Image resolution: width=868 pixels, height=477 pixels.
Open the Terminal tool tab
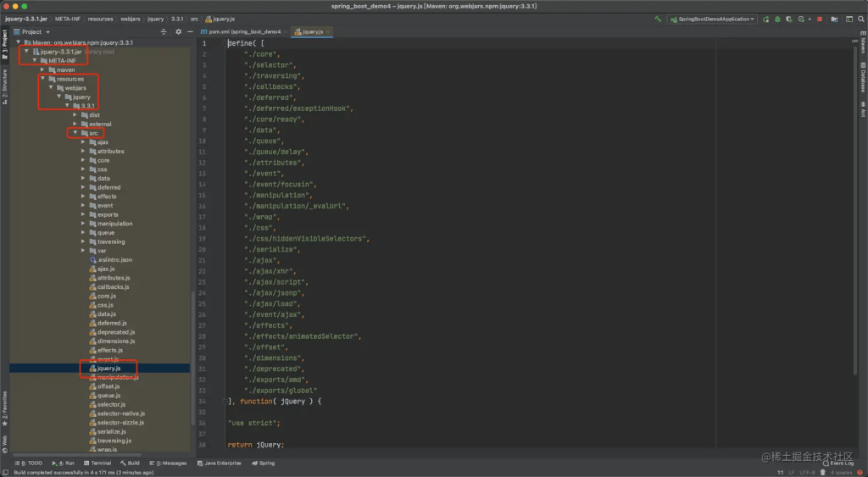pos(97,463)
